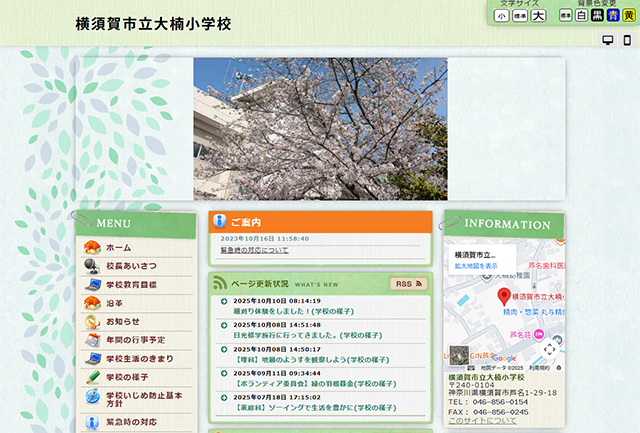Click the pencil icon beside 学校の様子
The height and width of the screenshot is (433, 640).
point(92,377)
